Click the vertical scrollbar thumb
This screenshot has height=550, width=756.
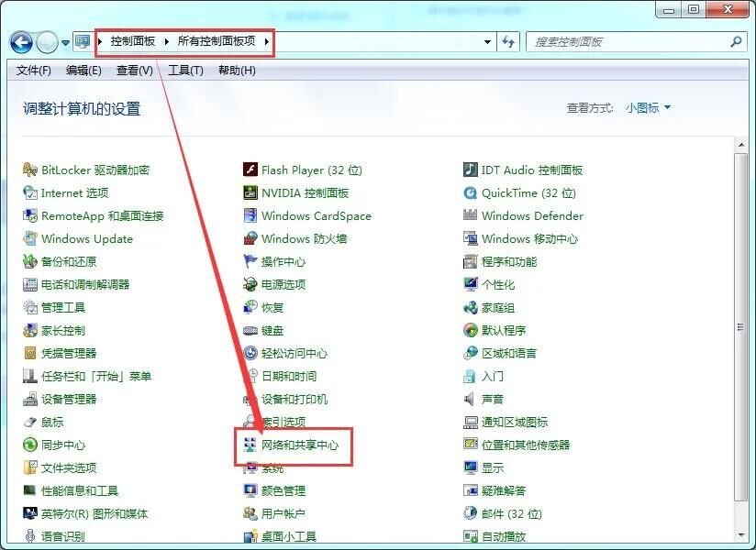click(x=740, y=327)
